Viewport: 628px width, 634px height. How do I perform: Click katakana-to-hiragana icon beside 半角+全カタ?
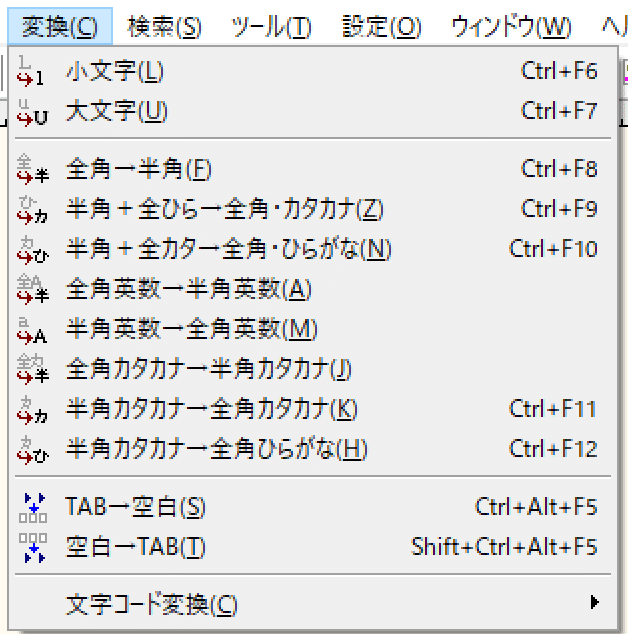[x=32, y=250]
